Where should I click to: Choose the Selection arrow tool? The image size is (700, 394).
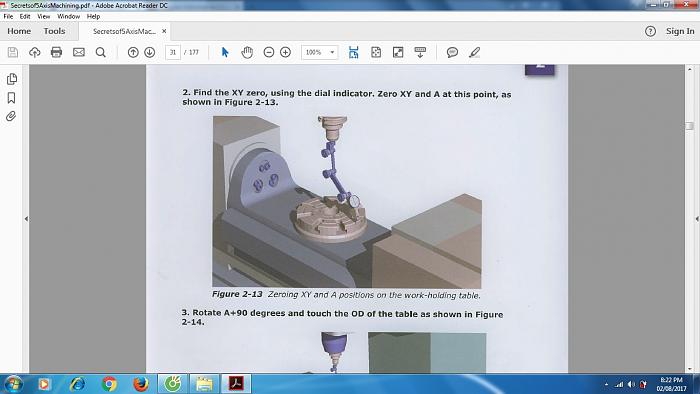(225, 52)
